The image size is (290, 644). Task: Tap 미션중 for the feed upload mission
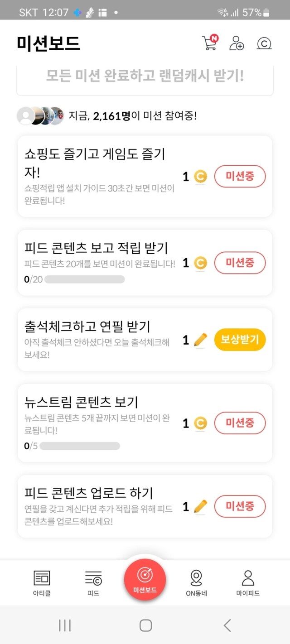pyautogui.click(x=240, y=506)
